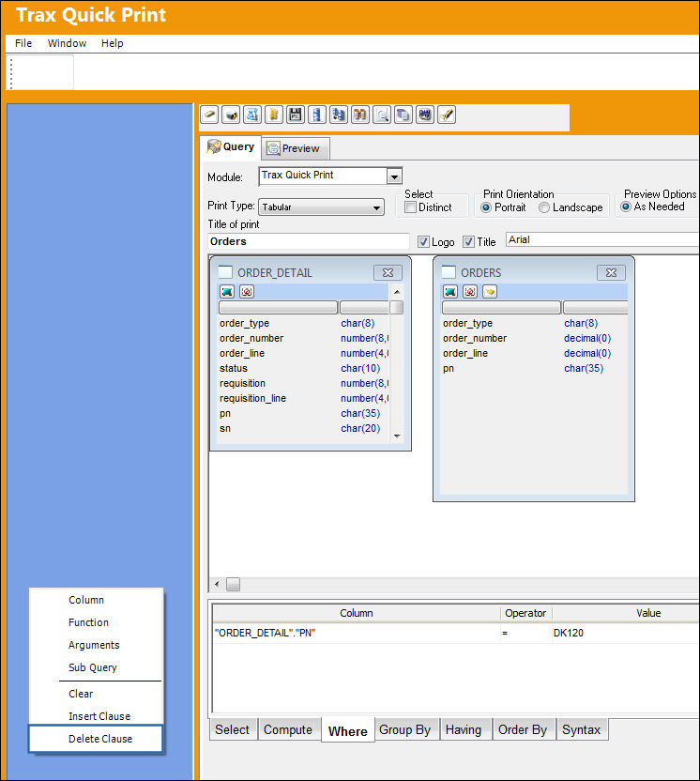
Task: Click the ORDERS table window icon
Action: pos(449,272)
